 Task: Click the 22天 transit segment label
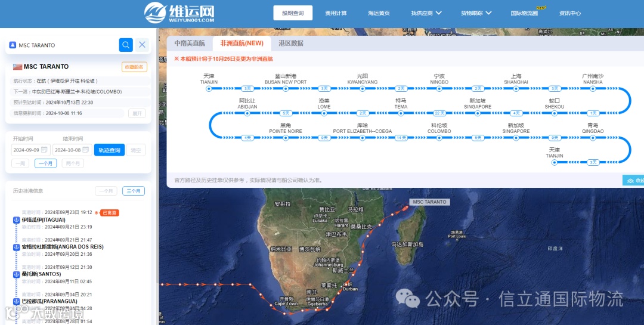click(x=439, y=113)
